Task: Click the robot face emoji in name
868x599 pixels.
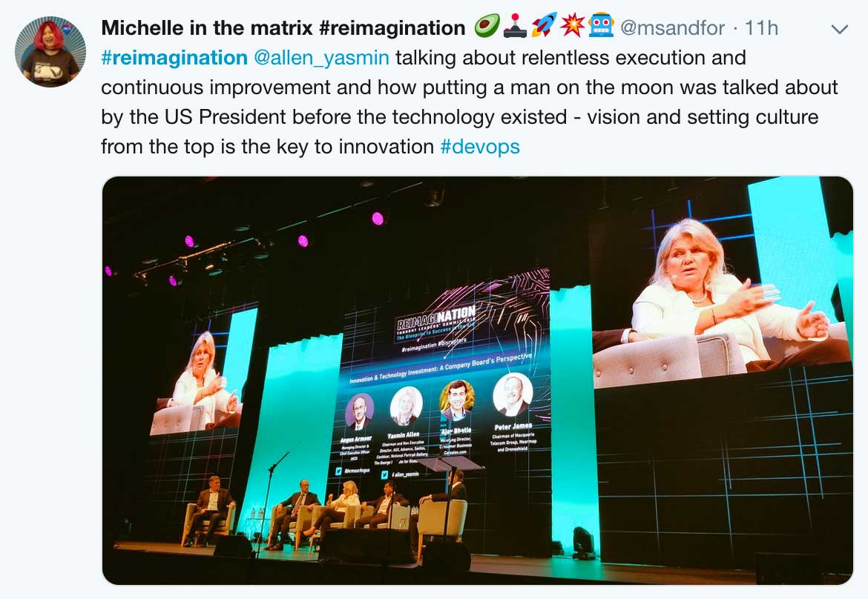Action: tap(601, 26)
